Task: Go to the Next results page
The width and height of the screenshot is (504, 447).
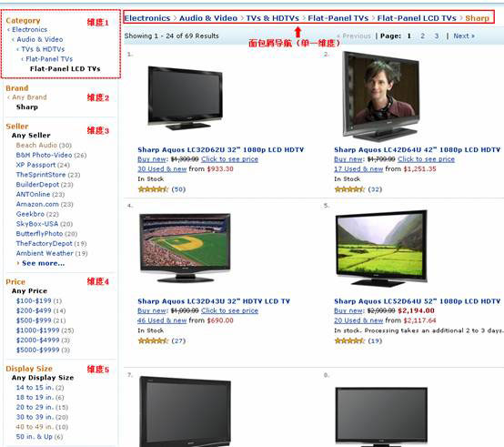Action: coord(464,36)
